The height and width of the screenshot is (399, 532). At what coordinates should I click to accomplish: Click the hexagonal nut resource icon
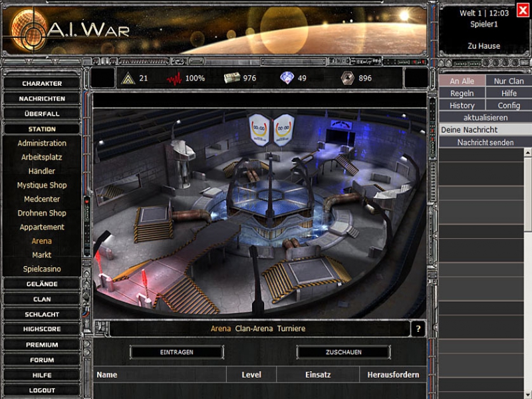347,78
